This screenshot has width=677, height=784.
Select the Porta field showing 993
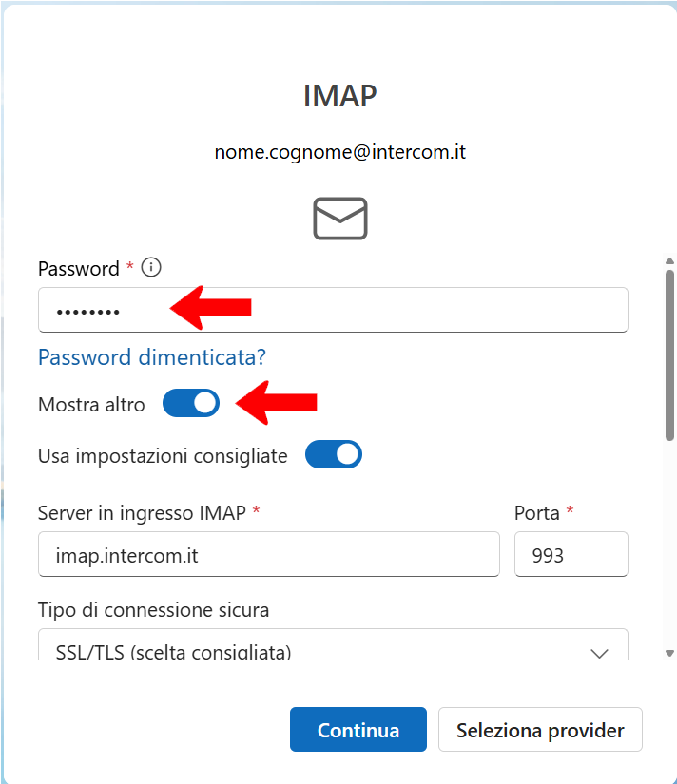click(x=571, y=554)
